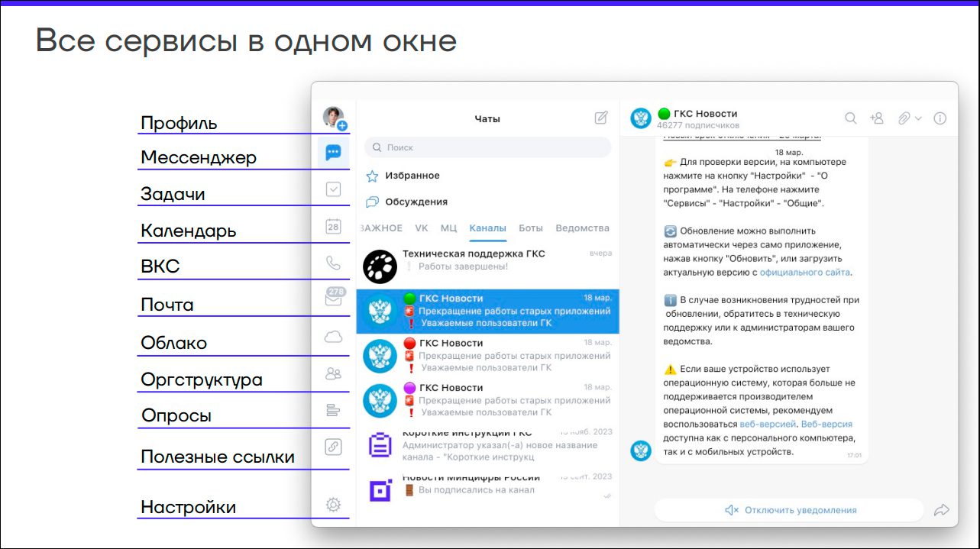Mute notifications with Отключить уведомления

click(791, 510)
